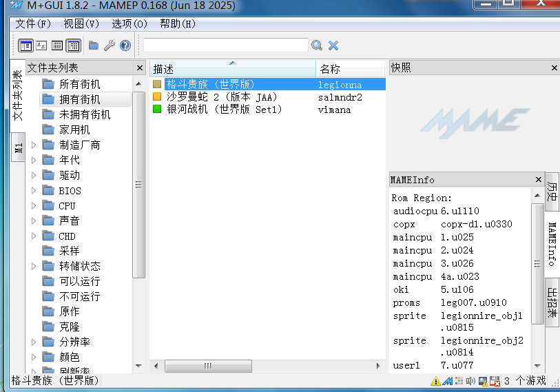Click the game list horizontal scrollbar thumb
The image size is (560, 392).
click(208, 366)
